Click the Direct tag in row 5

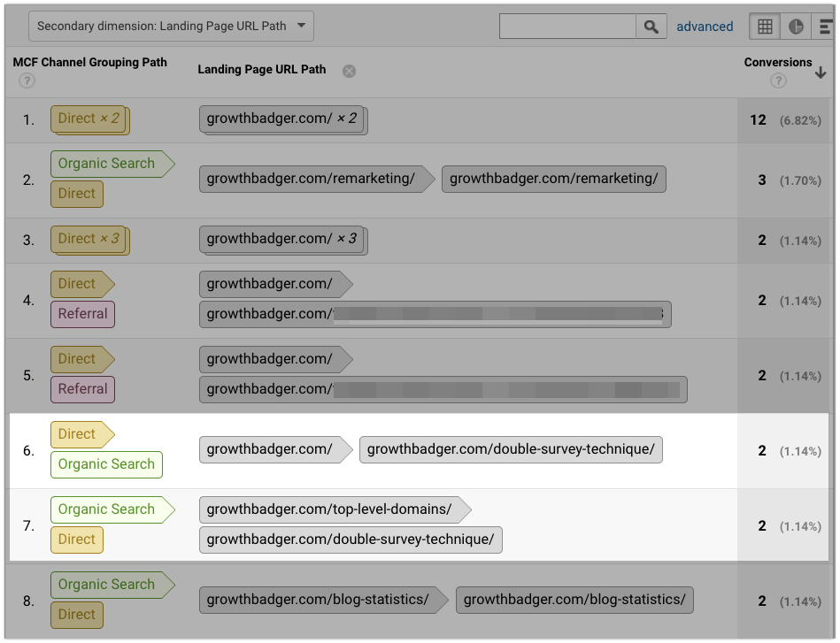(x=82, y=359)
